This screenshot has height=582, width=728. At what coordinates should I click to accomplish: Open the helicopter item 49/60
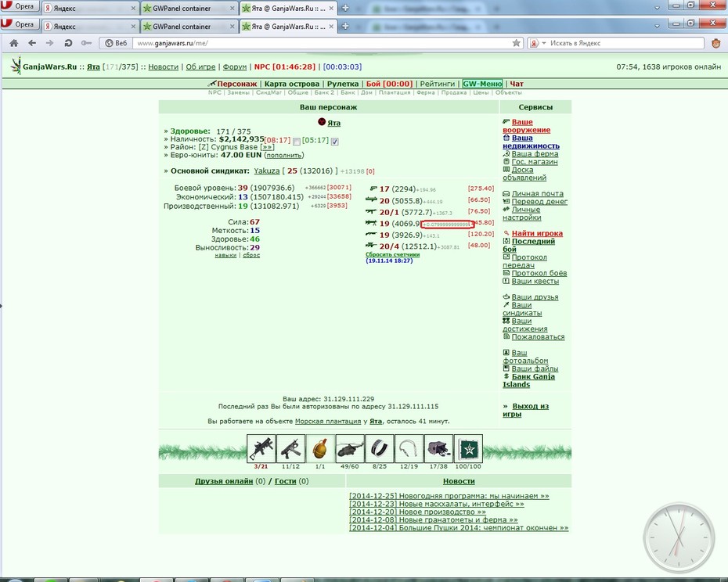point(350,449)
